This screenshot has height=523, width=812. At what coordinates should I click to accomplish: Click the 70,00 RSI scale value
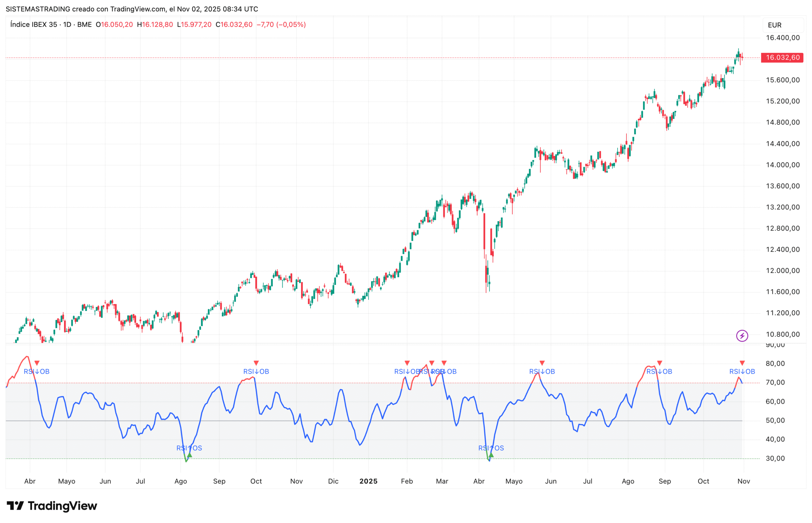(x=775, y=382)
